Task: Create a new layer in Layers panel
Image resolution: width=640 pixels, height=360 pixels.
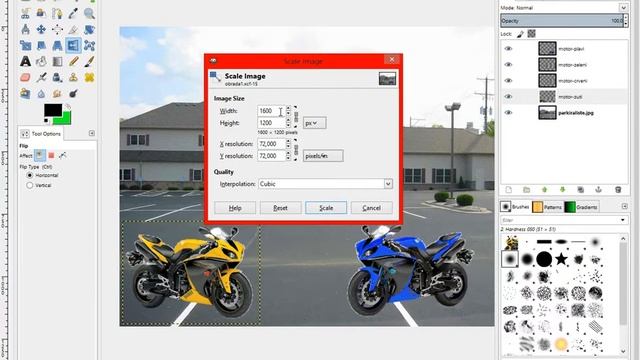Action: (509, 190)
